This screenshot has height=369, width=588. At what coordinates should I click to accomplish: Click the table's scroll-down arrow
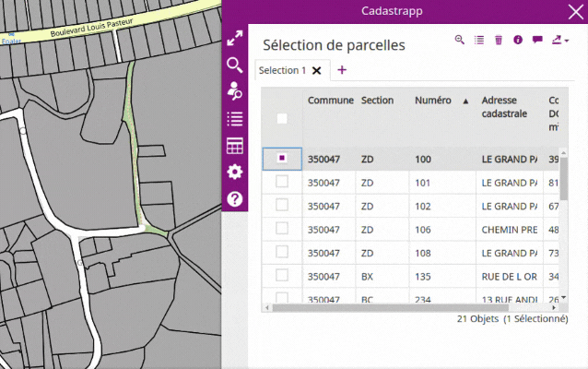point(563,298)
